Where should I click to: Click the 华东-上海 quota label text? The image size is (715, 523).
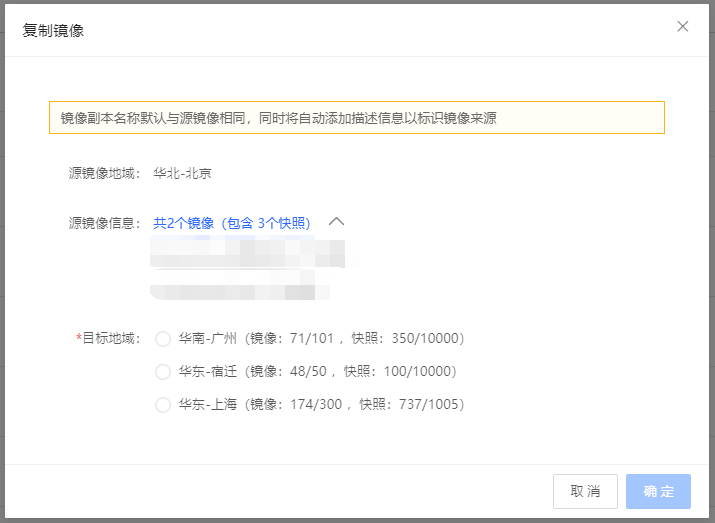(321, 404)
